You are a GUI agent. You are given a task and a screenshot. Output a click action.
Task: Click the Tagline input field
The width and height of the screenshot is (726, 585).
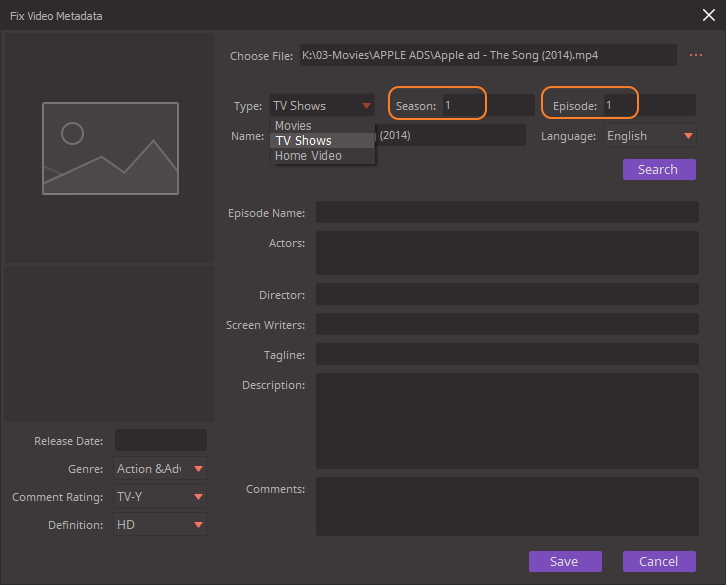pyautogui.click(x=507, y=354)
